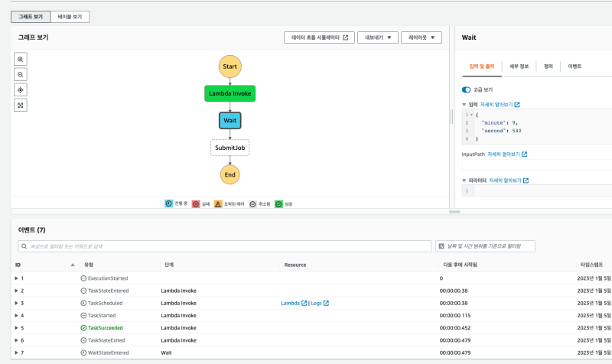Click the End node in graph
The height and width of the screenshot is (364, 612).
[x=229, y=174]
